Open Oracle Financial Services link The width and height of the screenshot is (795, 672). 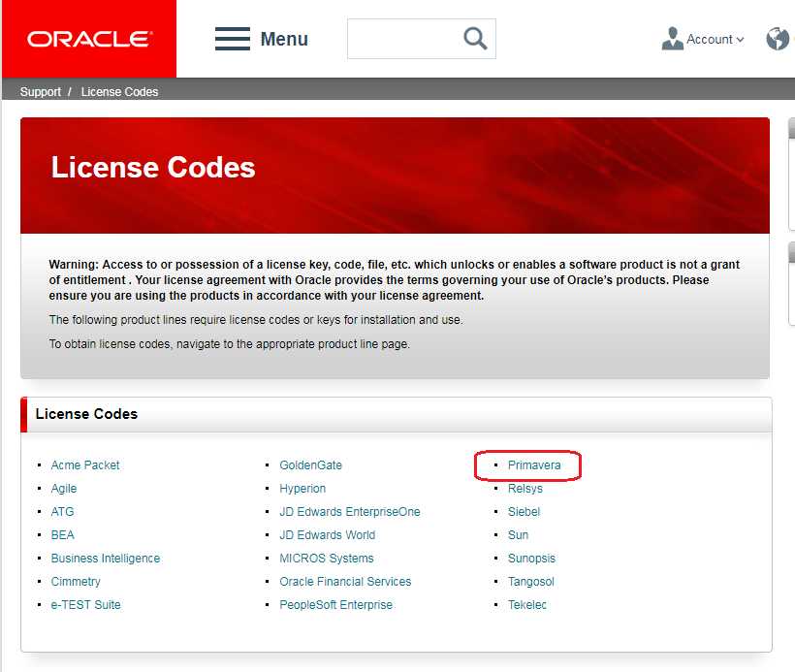(345, 582)
